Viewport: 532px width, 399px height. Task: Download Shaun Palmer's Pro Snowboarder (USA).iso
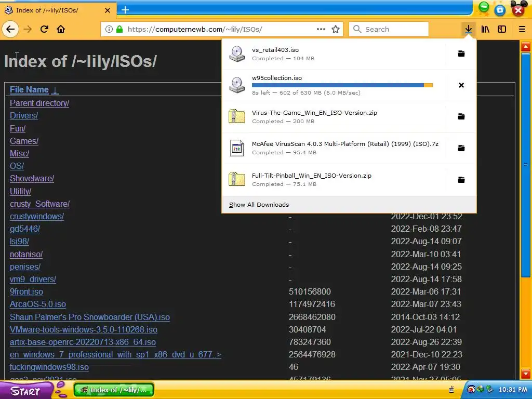click(x=89, y=317)
